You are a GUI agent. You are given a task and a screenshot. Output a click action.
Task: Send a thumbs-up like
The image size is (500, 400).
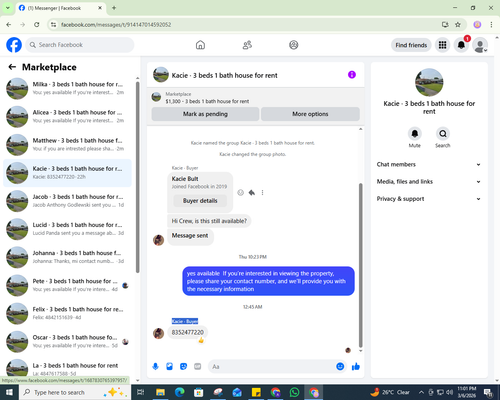(x=356, y=367)
